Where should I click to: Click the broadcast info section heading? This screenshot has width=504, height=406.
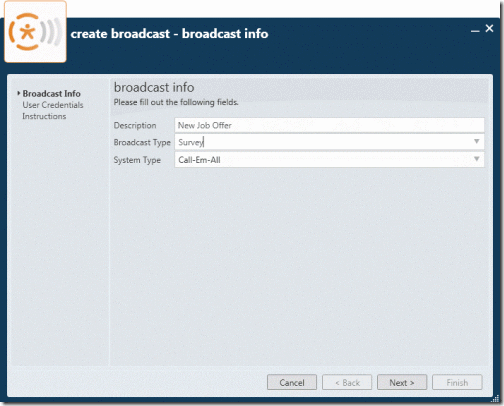click(154, 87)
